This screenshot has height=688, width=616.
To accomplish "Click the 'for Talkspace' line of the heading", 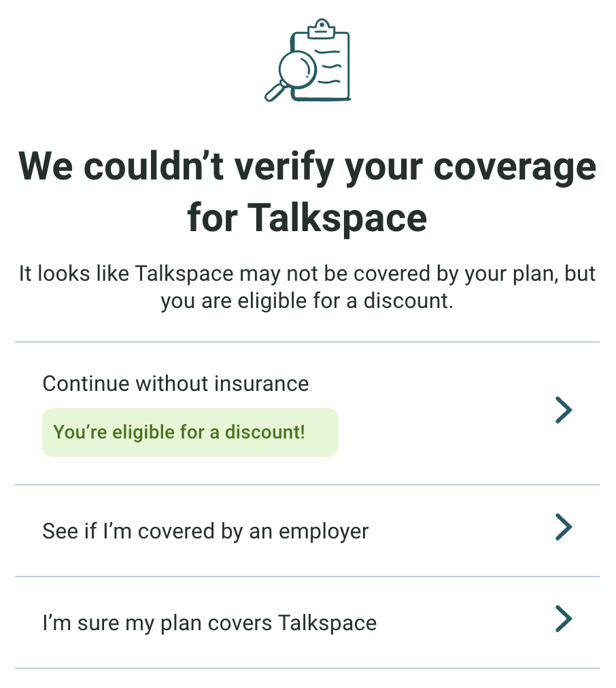I will tap(307, 218).
